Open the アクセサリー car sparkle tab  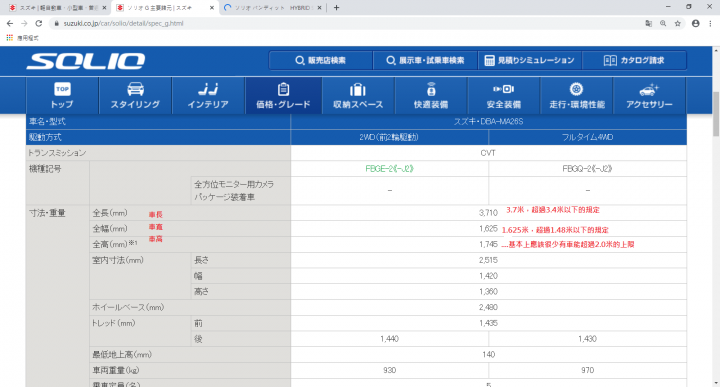(x=649, y=95)
